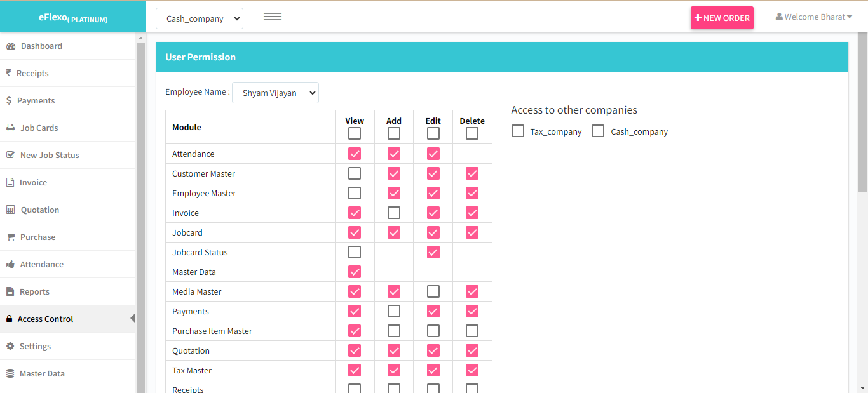Click the printer icon beside Job Cards
Viewport: 868px width, 393px height.
pos(10,128)
